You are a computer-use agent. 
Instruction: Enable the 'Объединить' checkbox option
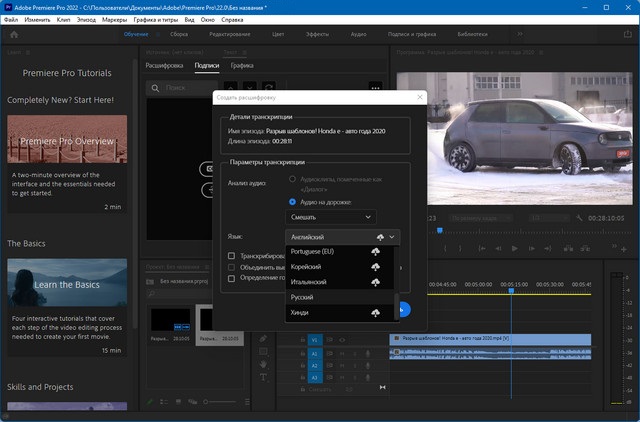(232, 267)
